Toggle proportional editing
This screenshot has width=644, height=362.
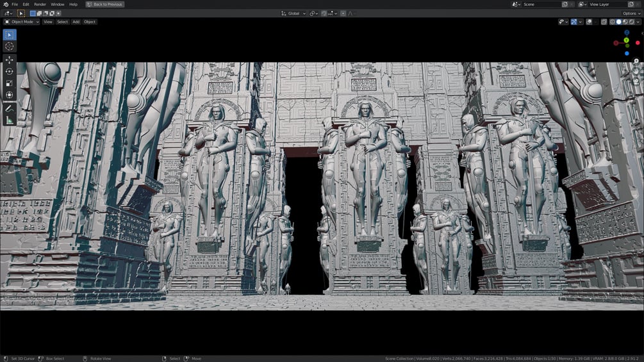[x=343, y=13]
